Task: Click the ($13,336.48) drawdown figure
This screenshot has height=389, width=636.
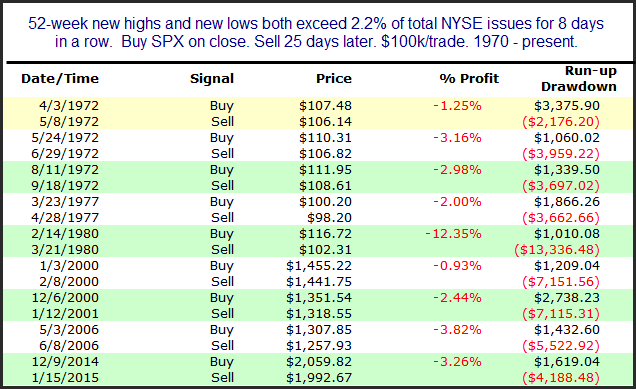Action: pyautogui.click(x=556, y=249)
